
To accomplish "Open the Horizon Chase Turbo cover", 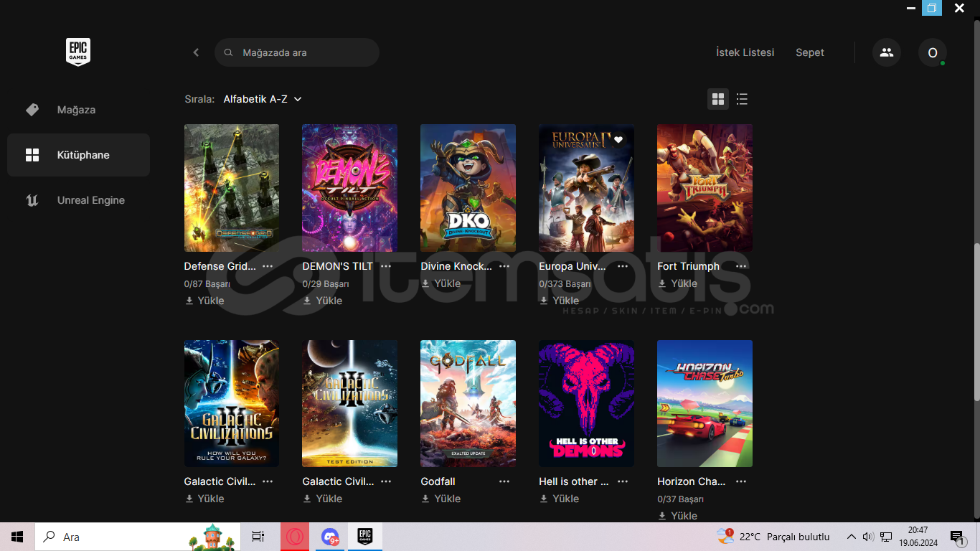I will pyautogui.click(x=705, y=403).
